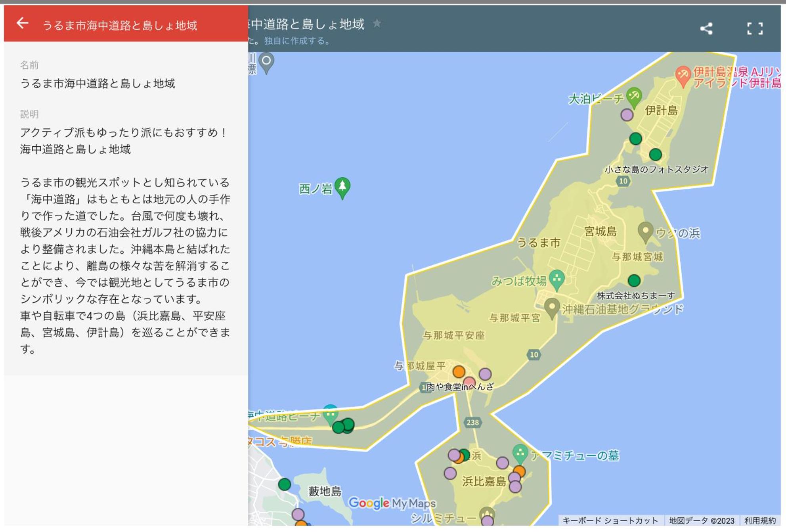This screenshot has height=532, width=786.
Task: Click the アマミチューの墓 green pin
Action: 520,454
